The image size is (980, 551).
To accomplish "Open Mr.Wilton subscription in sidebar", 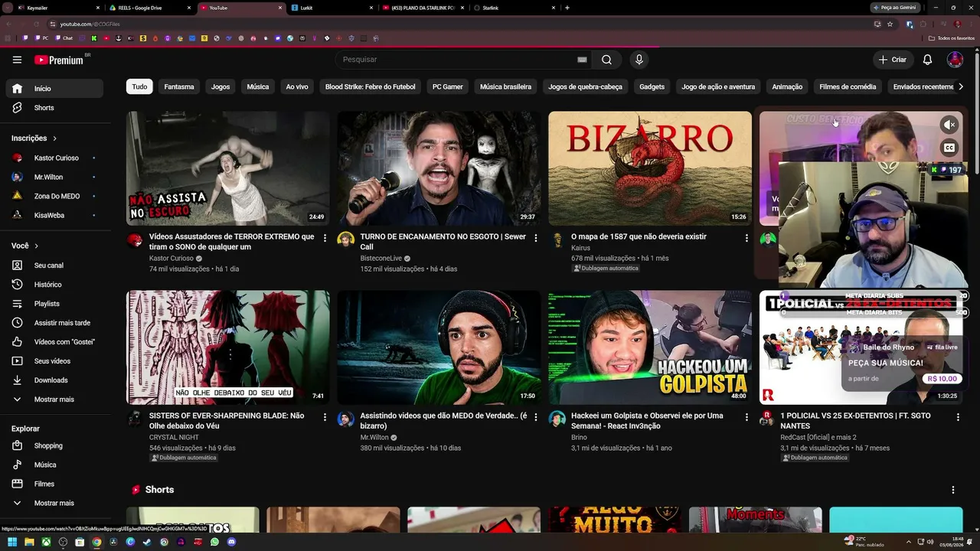I will tap(54, 178).
